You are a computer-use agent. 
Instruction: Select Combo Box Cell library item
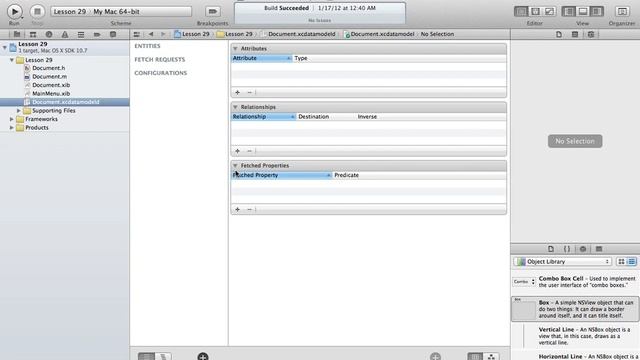click(x=575, y=282)
